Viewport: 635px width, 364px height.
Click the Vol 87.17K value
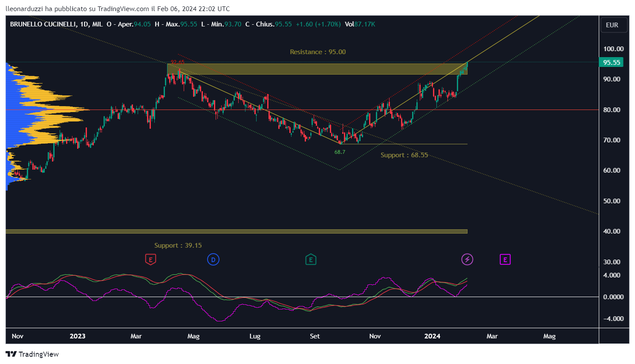(x=360, y=24)
